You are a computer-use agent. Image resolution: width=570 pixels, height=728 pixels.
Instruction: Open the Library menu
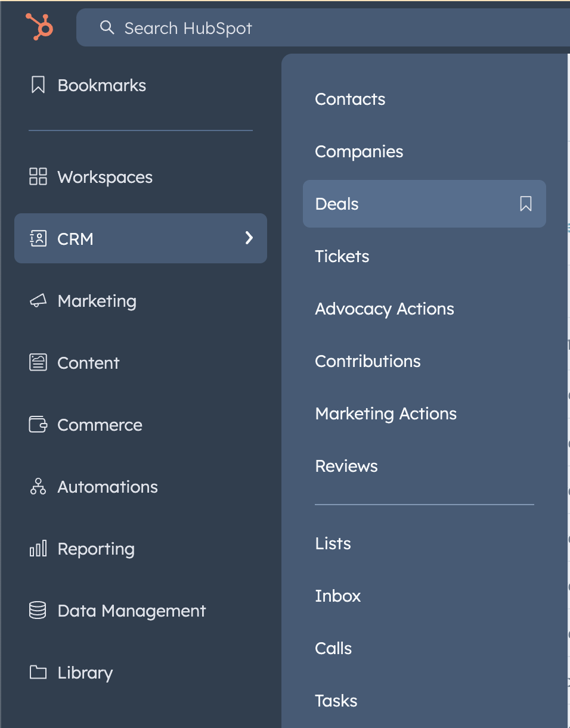pos(85,673)
